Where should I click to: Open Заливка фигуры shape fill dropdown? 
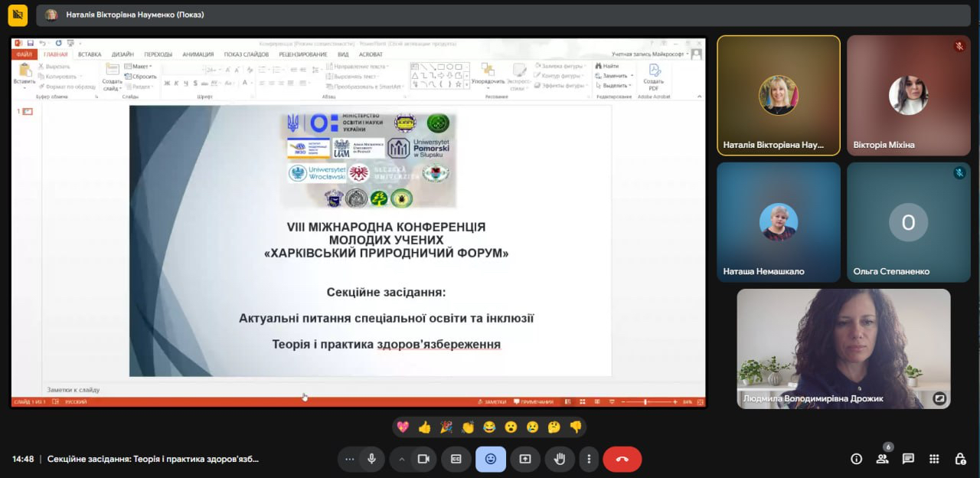561,67
